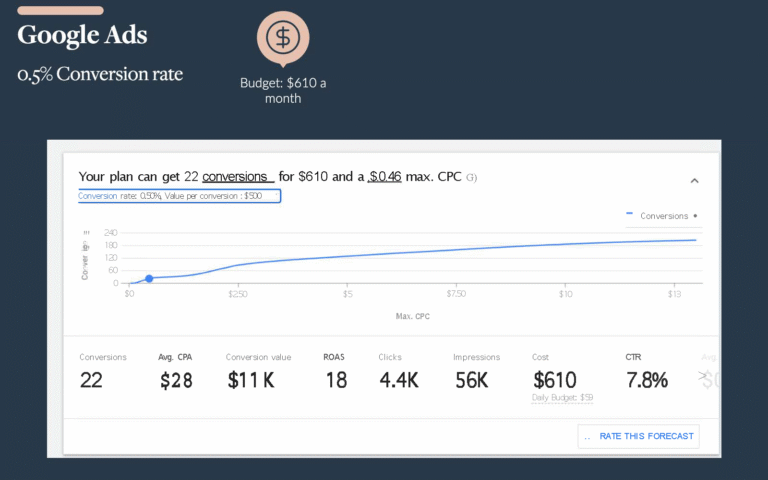Click the Cost value $610

pos(555,380)
